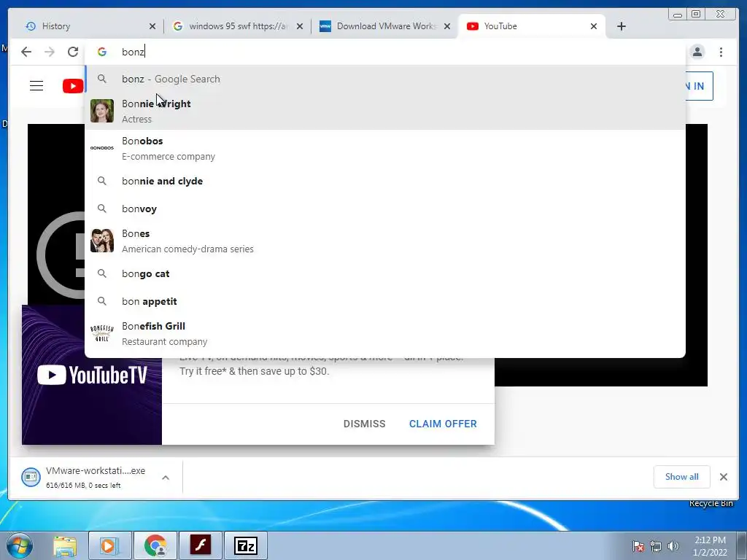Click the YouTube logo
Image resolution: width=747 pixels, height=560 pixels.
coord(73,86)
